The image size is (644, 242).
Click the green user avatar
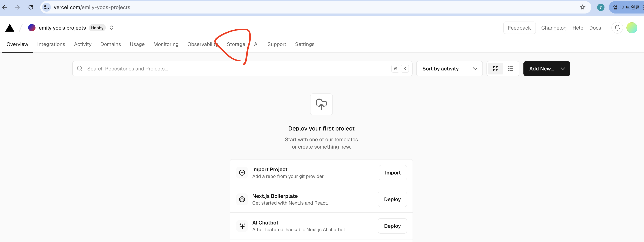tap(632, 28)
